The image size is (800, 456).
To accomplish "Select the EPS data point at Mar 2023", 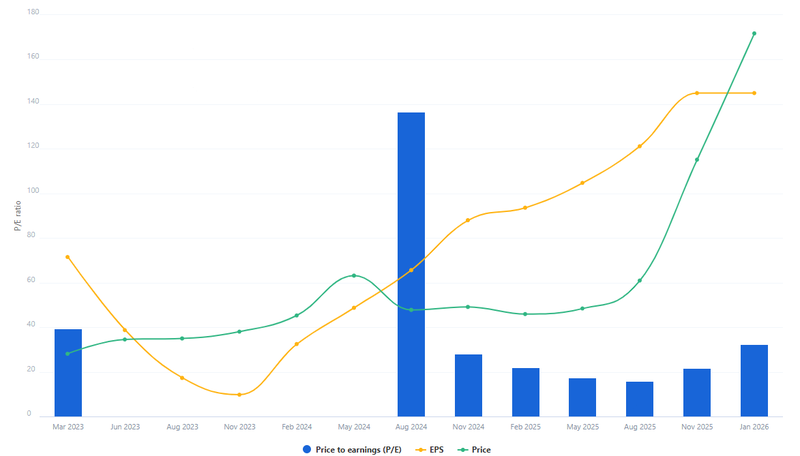I will (x=68, y=257).
